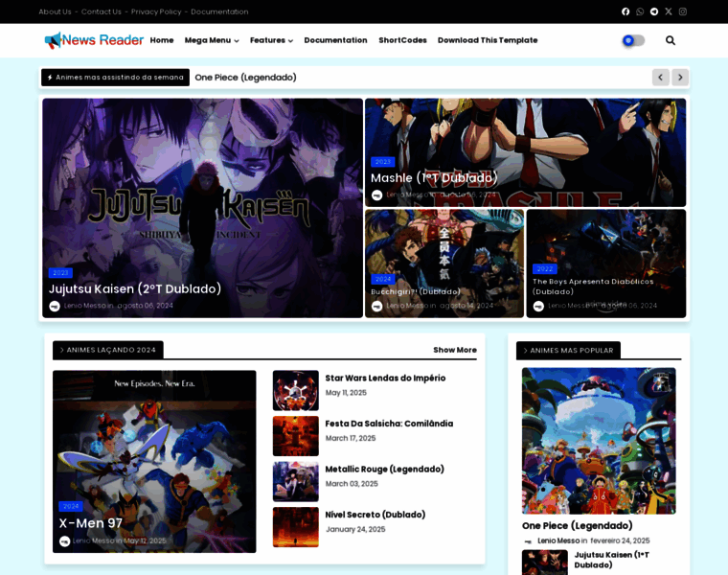Viewport: 728px width, 575px height.
Task: Open the WhatsApp social icon
Action: (640, 11)
